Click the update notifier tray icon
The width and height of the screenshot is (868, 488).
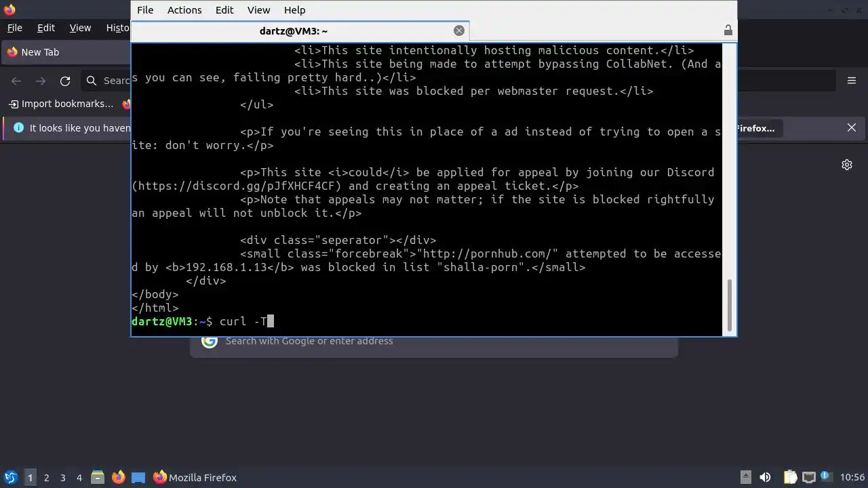point(826,477)
